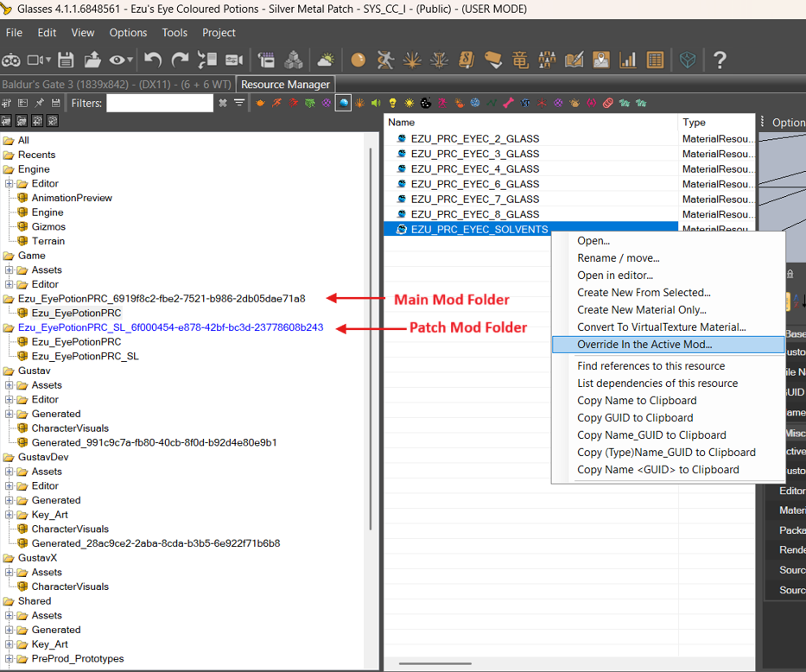Click the Save icon in the toolbar
The height and width of the screenshot is (672, 806).
tap(65, 60)
